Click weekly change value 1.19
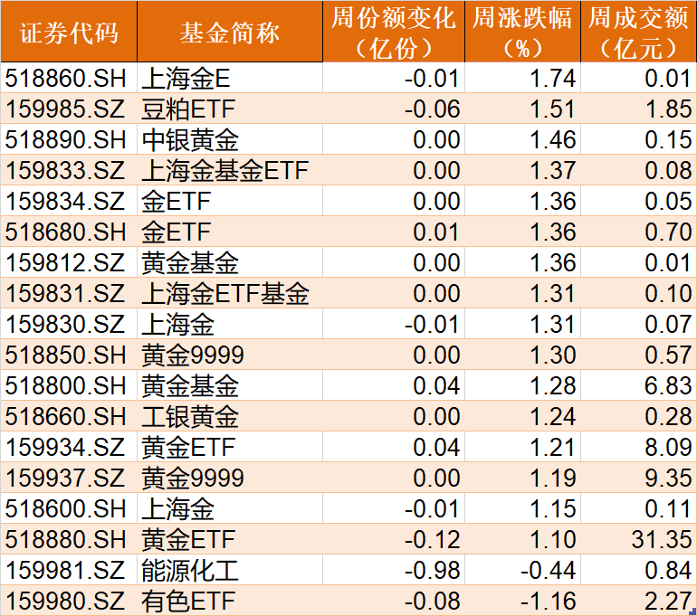The width and height of the screenshot is (697, 616). point(553,478)
